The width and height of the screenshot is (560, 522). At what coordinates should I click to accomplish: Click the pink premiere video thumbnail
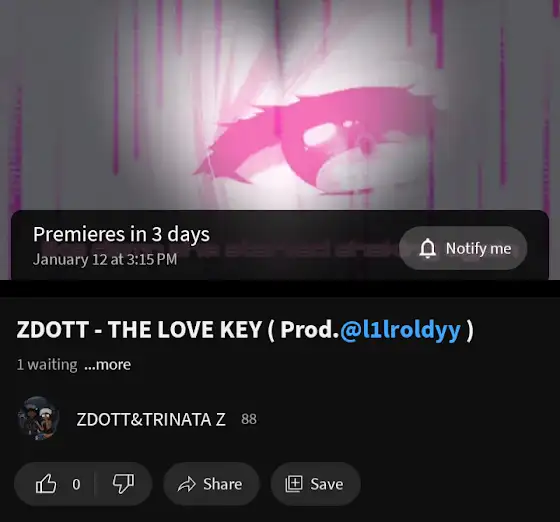click(x=280, y=104)
